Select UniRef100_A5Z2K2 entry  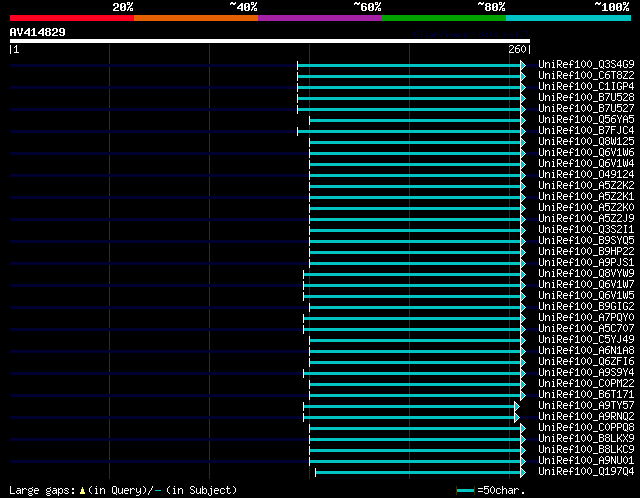(586, 185)
